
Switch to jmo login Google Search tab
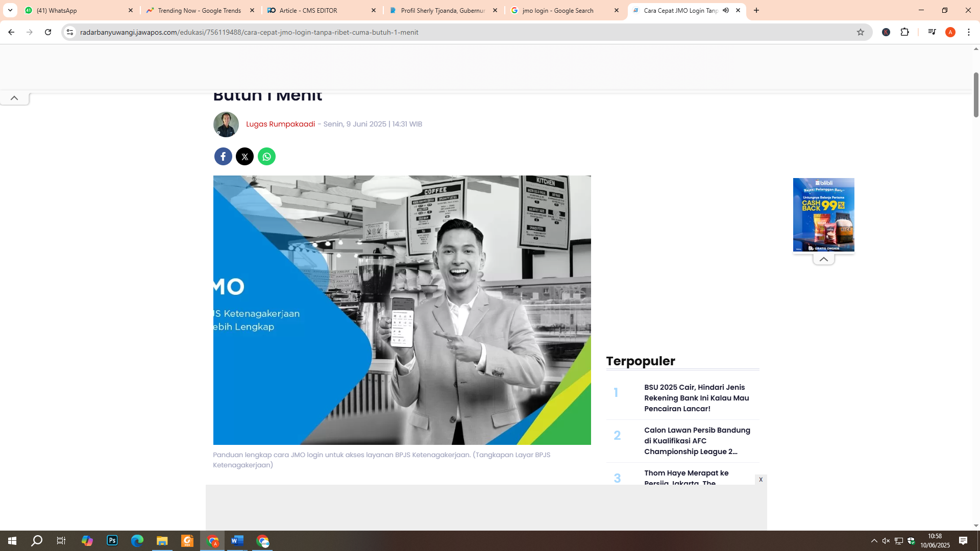[565, 10]
